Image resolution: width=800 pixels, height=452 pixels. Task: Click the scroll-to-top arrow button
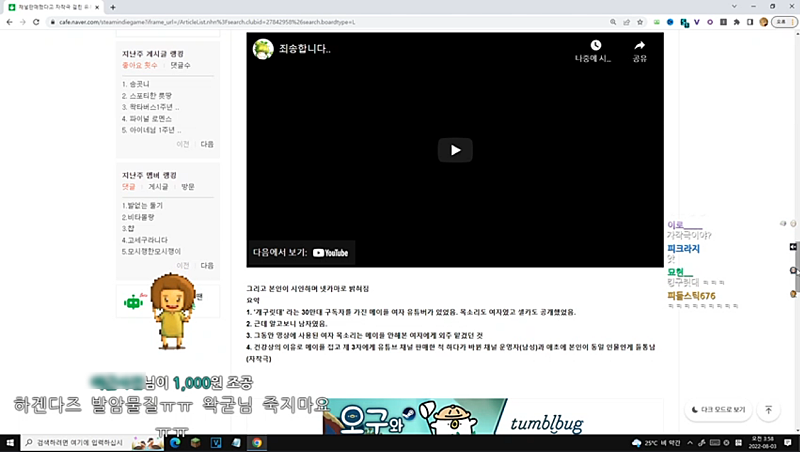pos(768,410)
